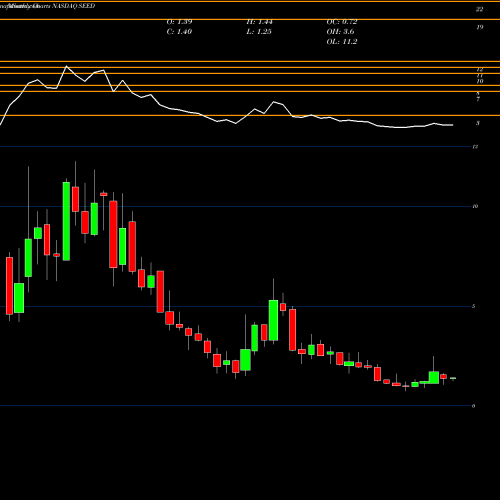
Task: Click the last small green candlestick on the right
Action: [x=453, y=378]
